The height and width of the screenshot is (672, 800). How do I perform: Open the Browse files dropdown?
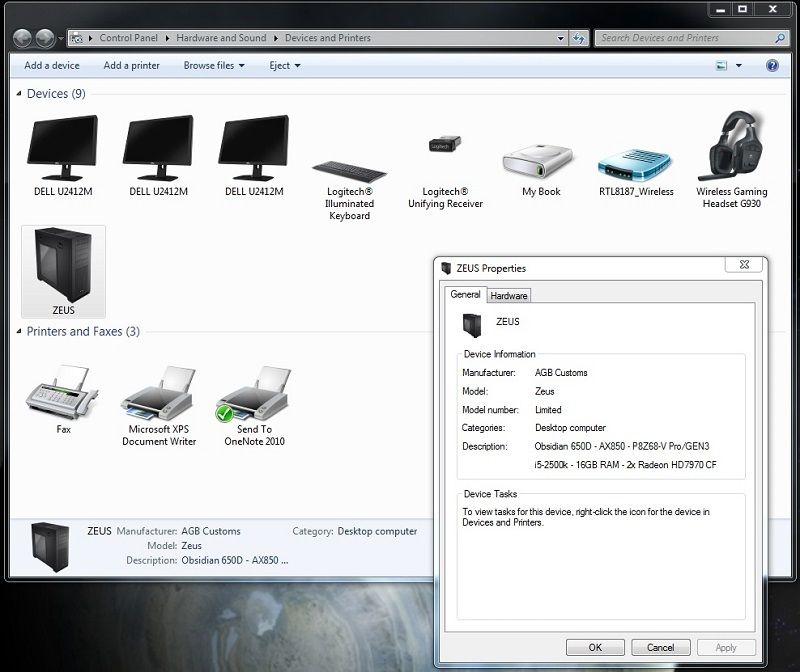tap(214, 65)
